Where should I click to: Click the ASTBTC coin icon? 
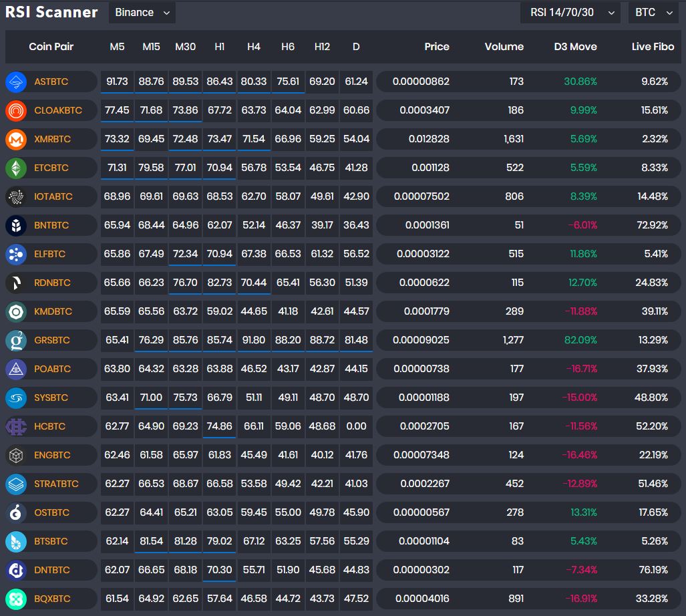click(x=16, y=82)
